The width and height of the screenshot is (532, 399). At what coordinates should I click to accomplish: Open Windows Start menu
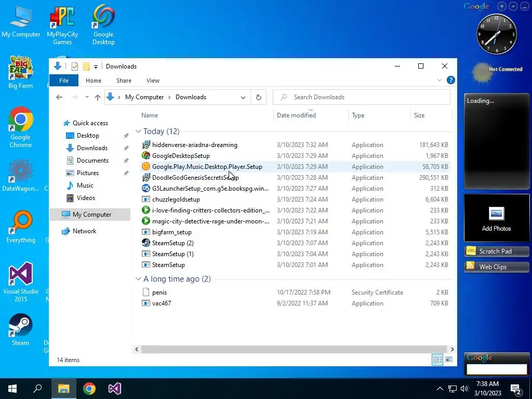point(12,389)
